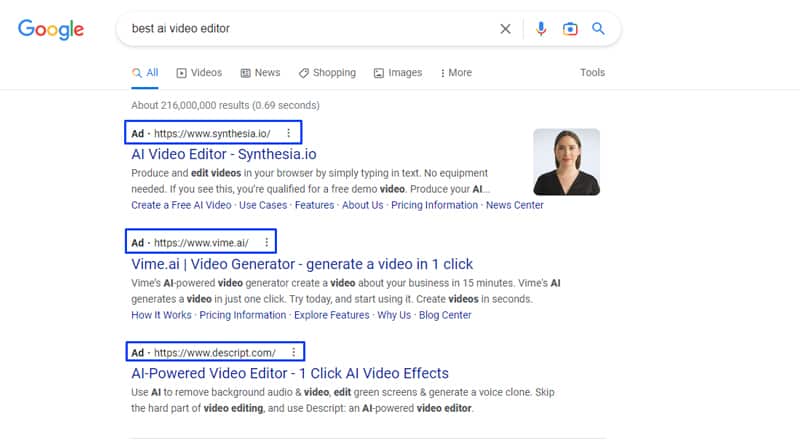Image resolution: width=800 pixels, height=442 pixels.
Task: Start voice search with microphone icon
Action: [x=541, y=29]
